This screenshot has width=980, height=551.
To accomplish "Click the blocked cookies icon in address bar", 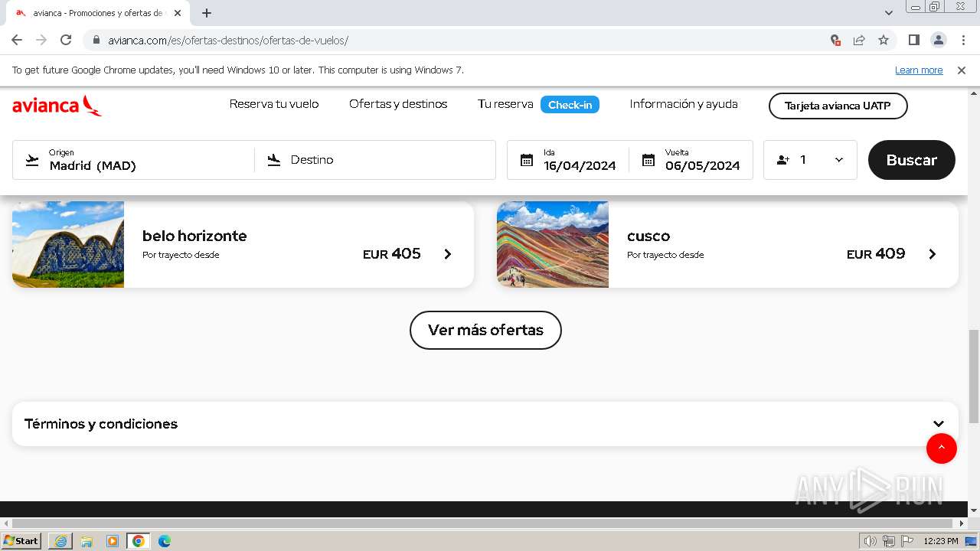I will tap(835, 40).
